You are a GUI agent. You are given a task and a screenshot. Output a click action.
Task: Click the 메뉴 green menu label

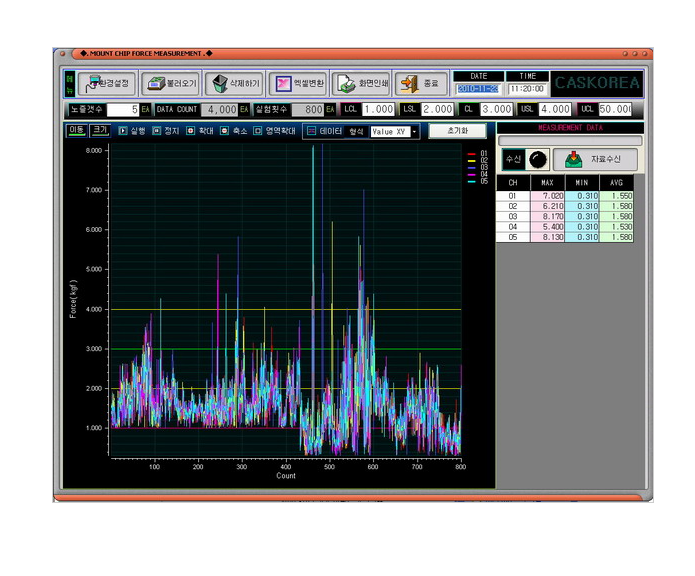click(70, 84)
